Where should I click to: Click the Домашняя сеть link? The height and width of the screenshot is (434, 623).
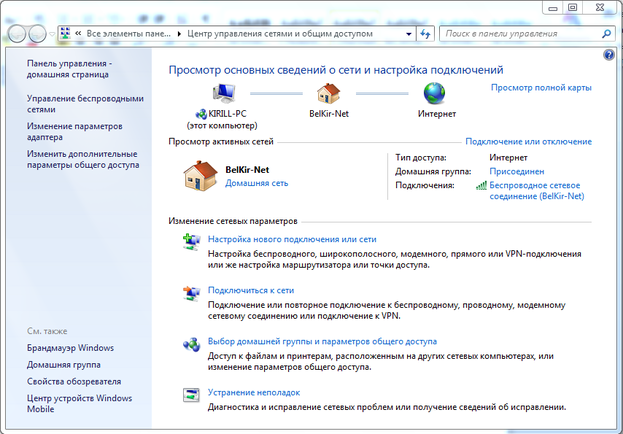[257, 183]
